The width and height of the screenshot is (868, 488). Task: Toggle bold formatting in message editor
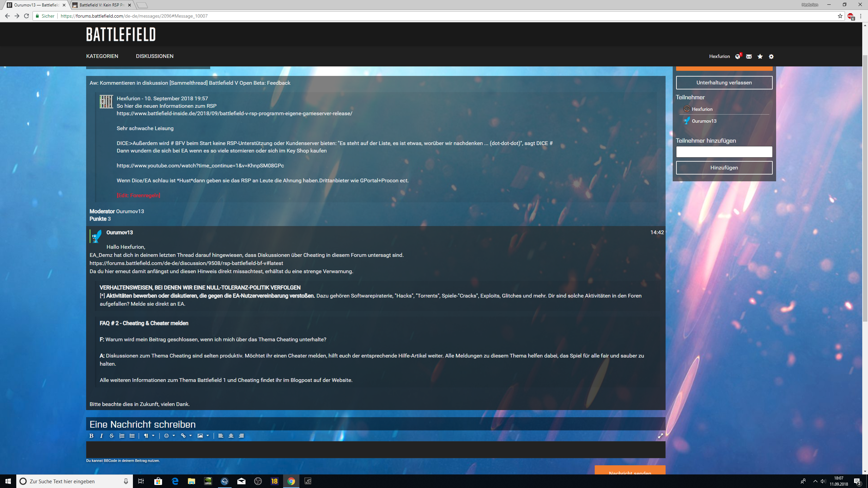91,436
